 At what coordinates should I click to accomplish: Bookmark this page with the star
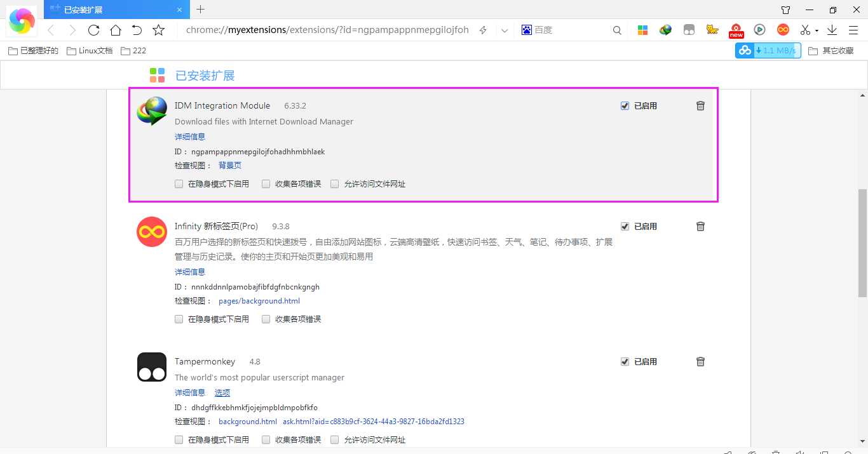coord(159,30)
